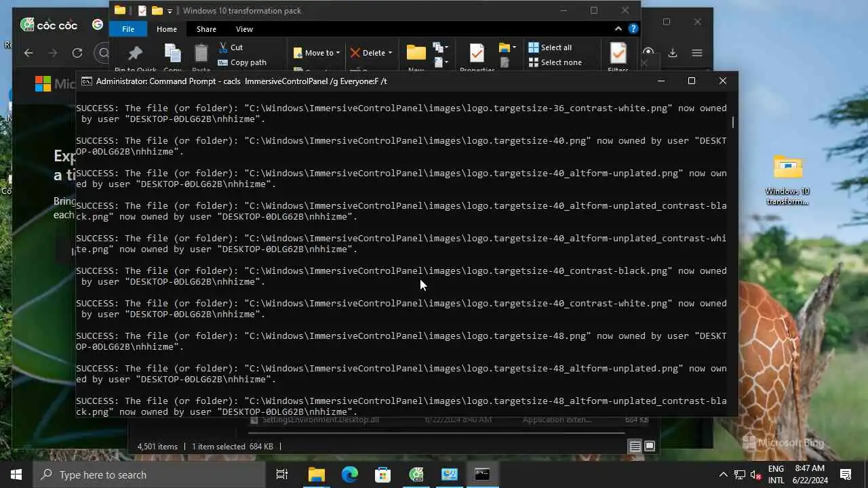
Task: Click the Coc Coc logo tab
Action: 49,25
